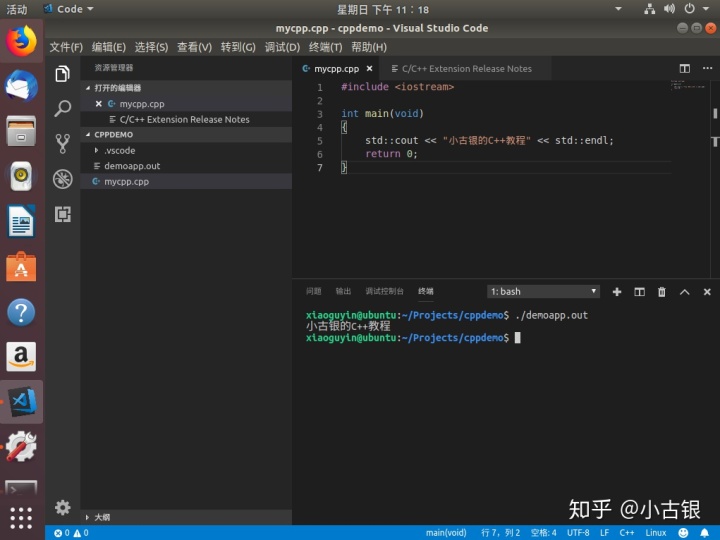Open the Explorer view in activity bar
This screenshot has width=720, height=540.
pos(62,73)
